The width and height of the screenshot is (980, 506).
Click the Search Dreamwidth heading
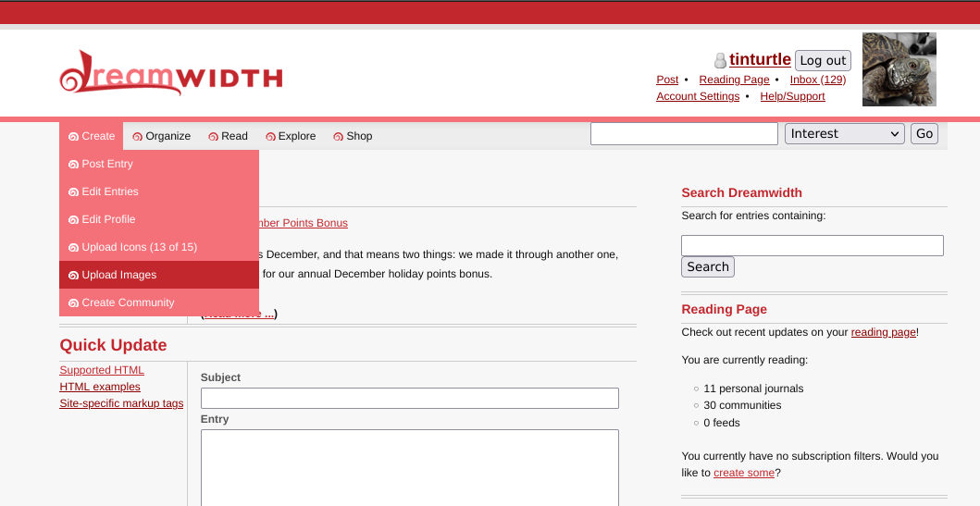[742, 192]
